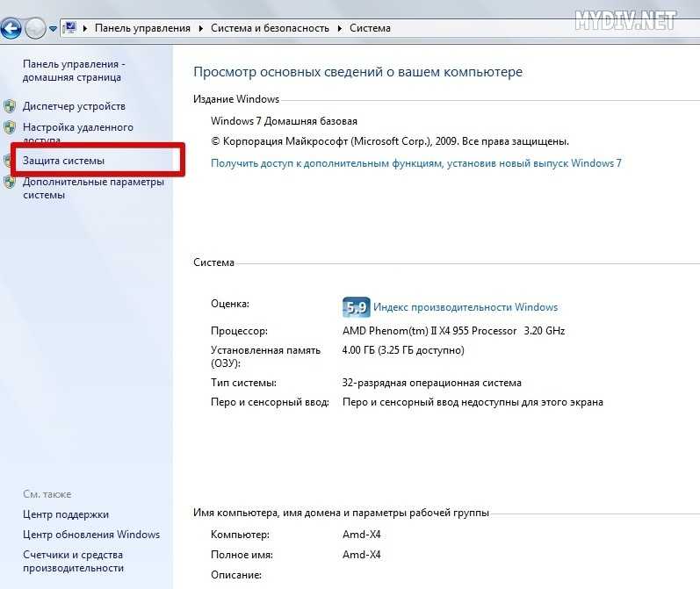700x589 pixels.
Task: Click the См. также heading
Action: (x=47, y=494)
